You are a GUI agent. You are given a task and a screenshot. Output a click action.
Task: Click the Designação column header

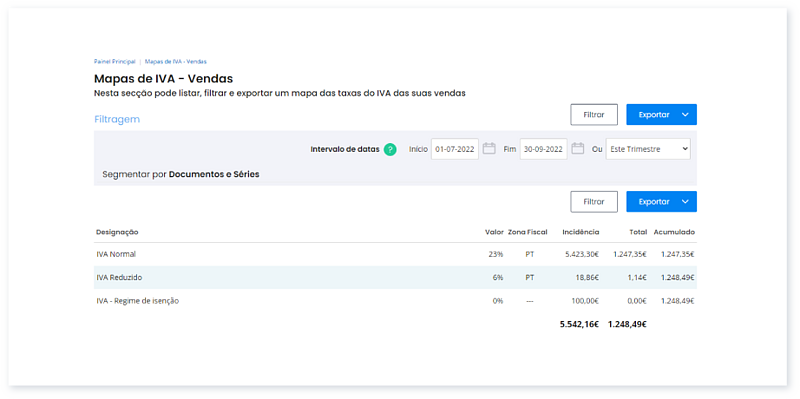coord(117,232)
